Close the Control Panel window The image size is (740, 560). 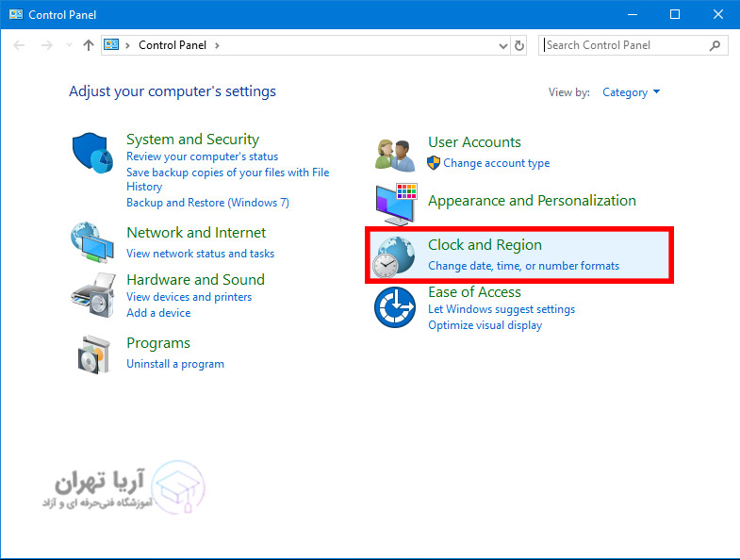(717, 15)
